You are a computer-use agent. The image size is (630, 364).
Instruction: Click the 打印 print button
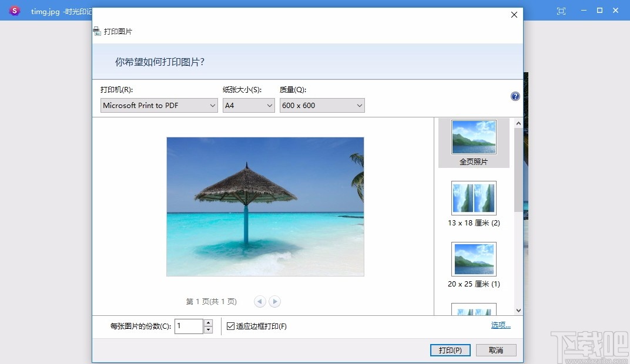450,350
